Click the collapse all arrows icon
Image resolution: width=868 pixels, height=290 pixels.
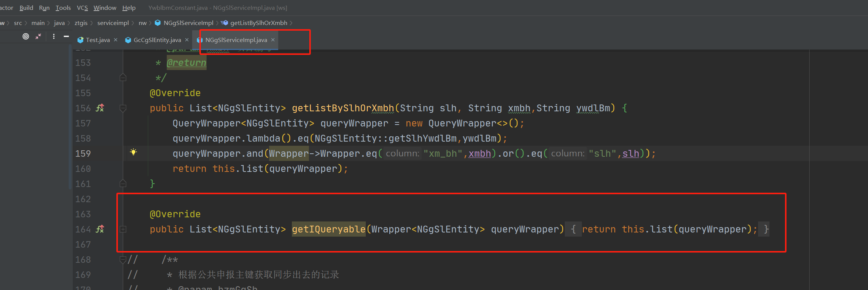click(x=38, y=36)
